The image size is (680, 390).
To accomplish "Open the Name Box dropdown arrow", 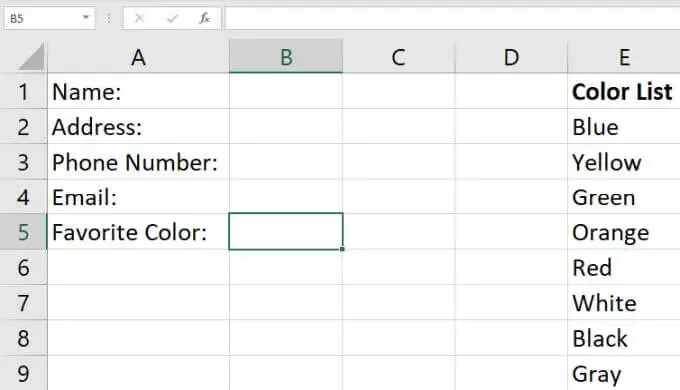I will (86, 18).
